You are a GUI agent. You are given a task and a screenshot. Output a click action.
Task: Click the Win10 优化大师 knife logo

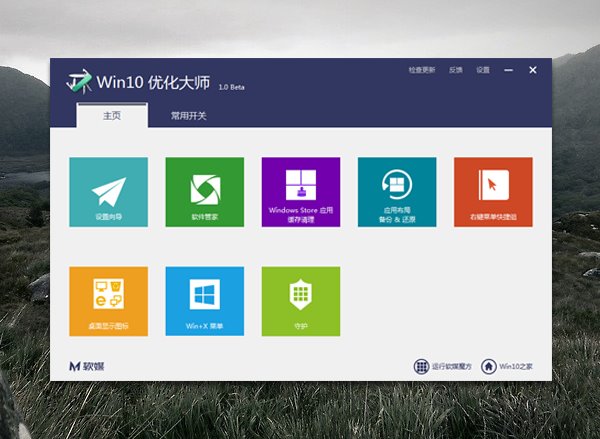[x=79, y=82]
